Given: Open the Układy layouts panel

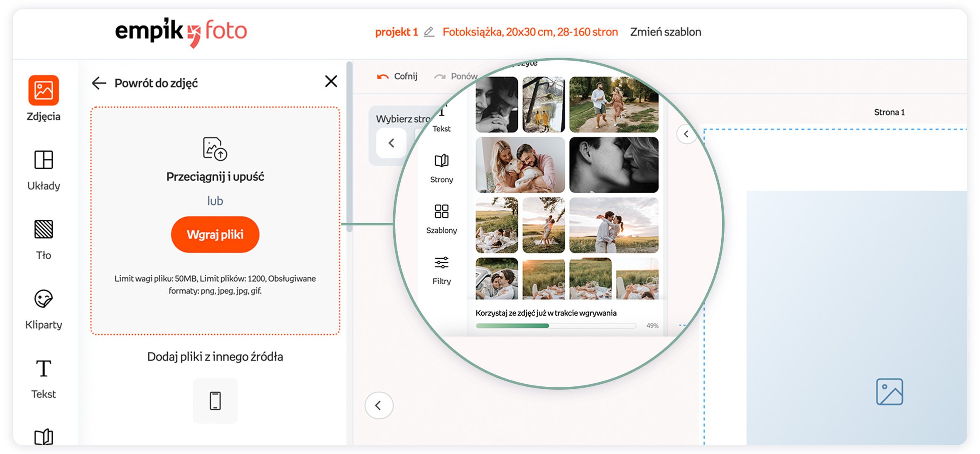Looking at the screenshot, I should click(x=44, y=160).
